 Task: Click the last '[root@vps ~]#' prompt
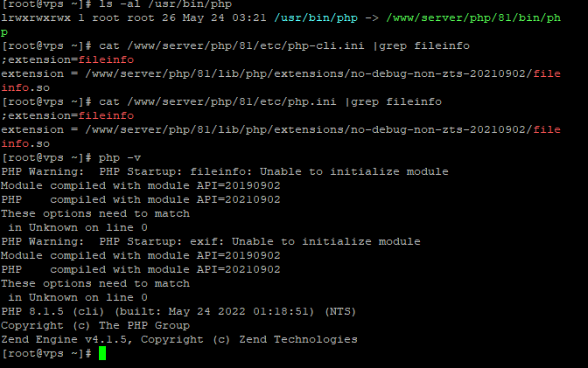coord(46,353)
